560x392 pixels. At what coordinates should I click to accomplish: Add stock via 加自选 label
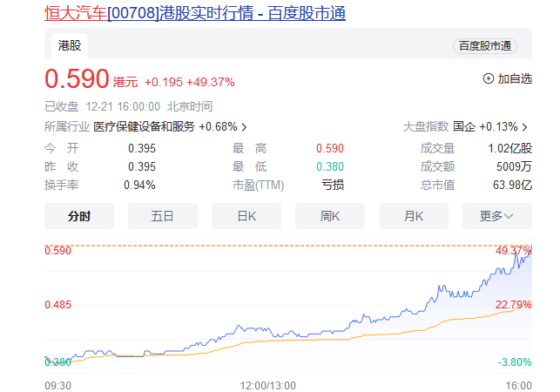pyautogui.click(x=515, y=78)
